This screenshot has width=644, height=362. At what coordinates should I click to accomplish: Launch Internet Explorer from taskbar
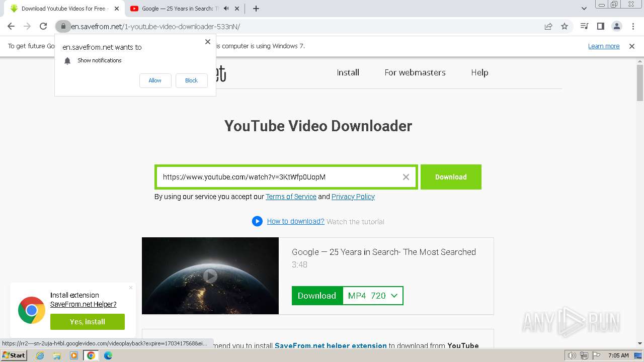(x=40, y=355)
